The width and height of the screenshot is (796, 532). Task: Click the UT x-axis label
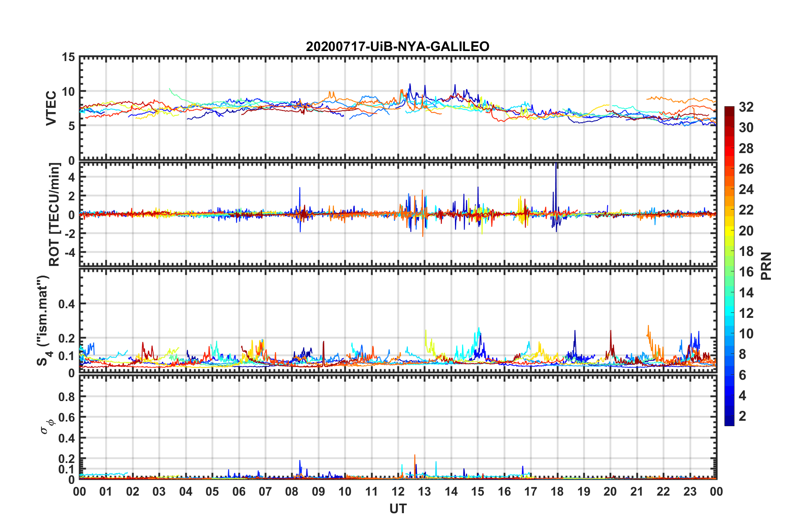398,509
